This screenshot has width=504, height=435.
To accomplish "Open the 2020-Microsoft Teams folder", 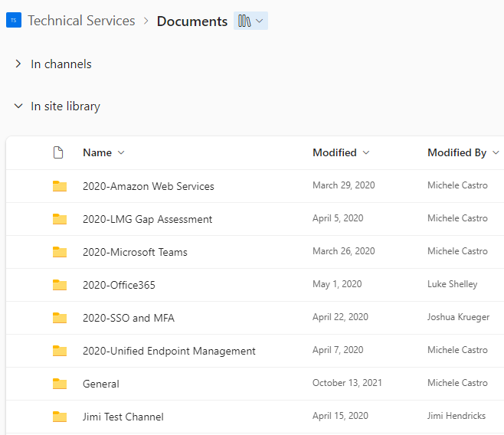I will tap(135, 252).
